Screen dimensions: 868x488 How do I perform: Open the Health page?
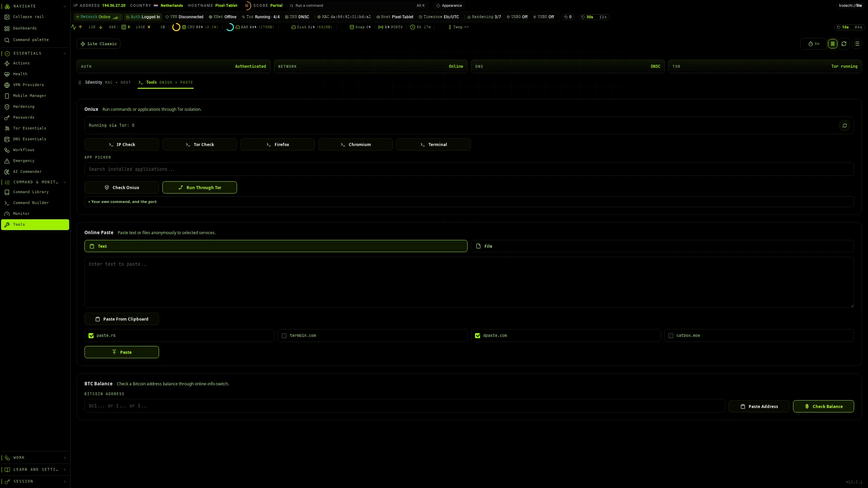35,74
